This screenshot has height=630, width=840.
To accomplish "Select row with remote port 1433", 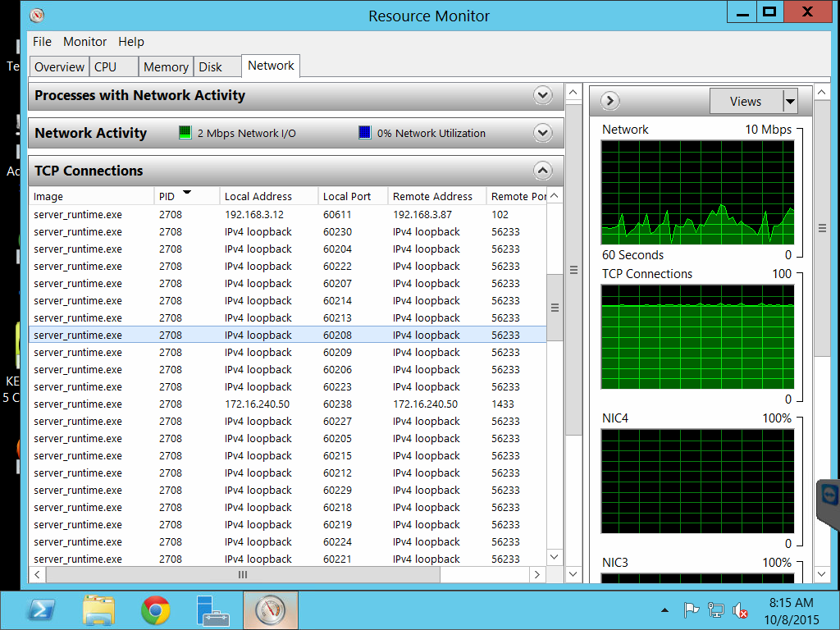I will click(288, 404).
